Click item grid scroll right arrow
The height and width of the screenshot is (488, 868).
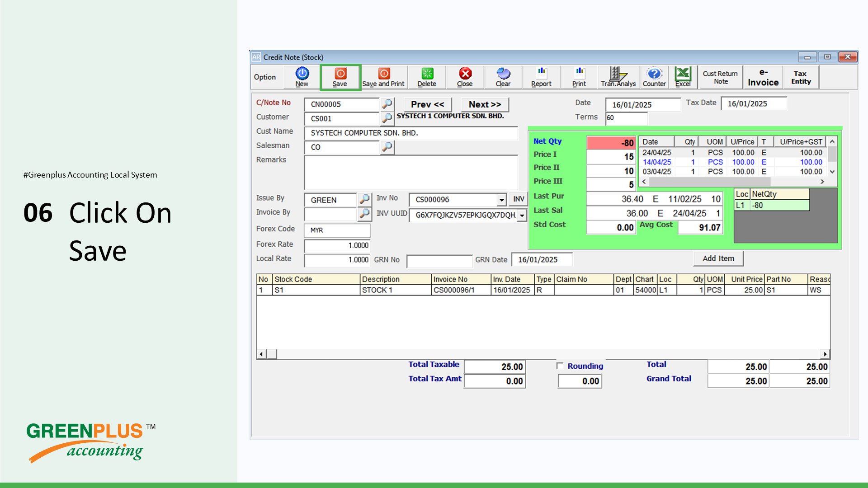[826, 354]
